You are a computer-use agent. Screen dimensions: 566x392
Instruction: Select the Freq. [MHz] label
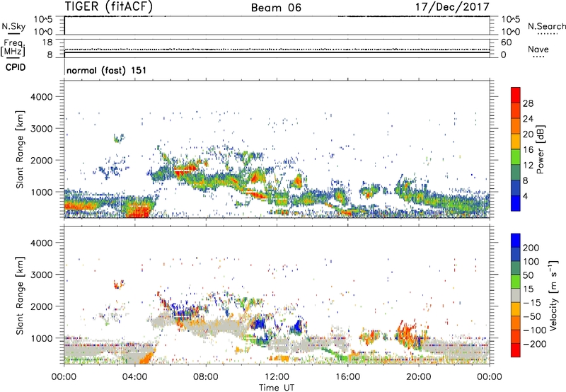(13, 48)
